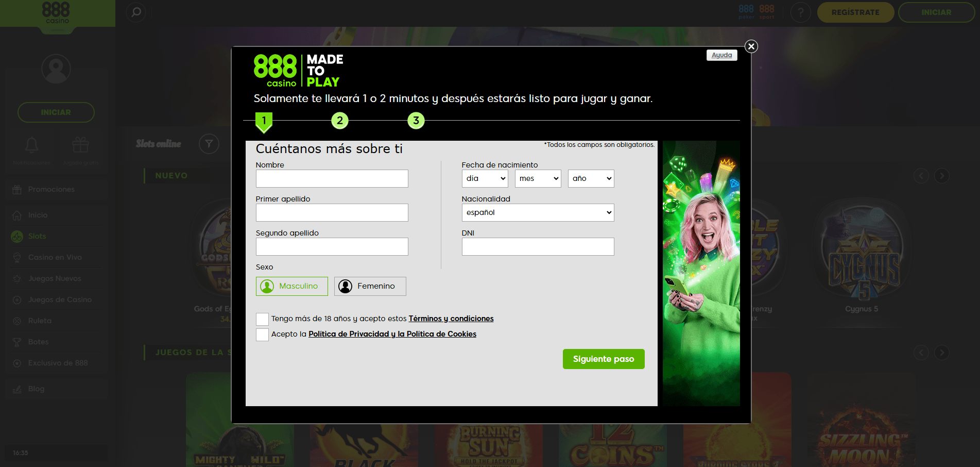
Task: Click the Blog pencil icon
Action: [17, 389]
